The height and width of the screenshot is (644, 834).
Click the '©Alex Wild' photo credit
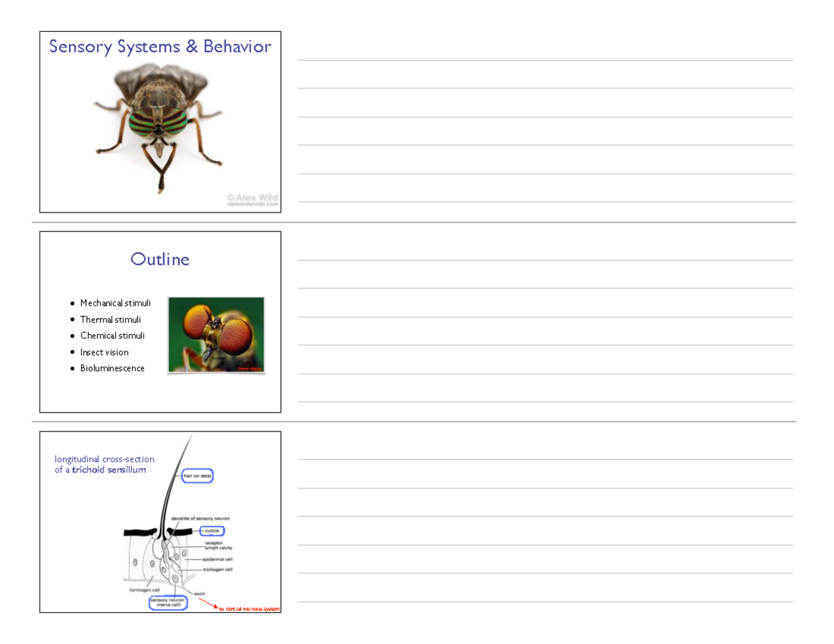pos(252,198)
